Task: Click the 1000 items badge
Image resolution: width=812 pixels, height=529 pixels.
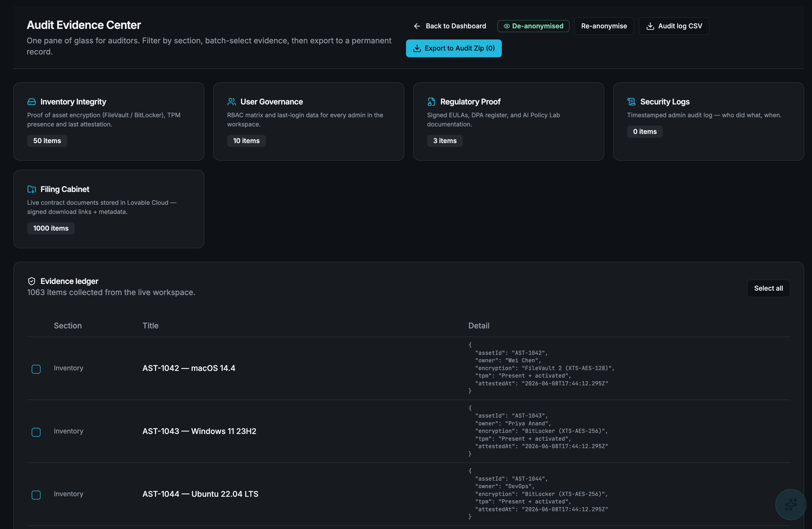Action: pos(51,228)
